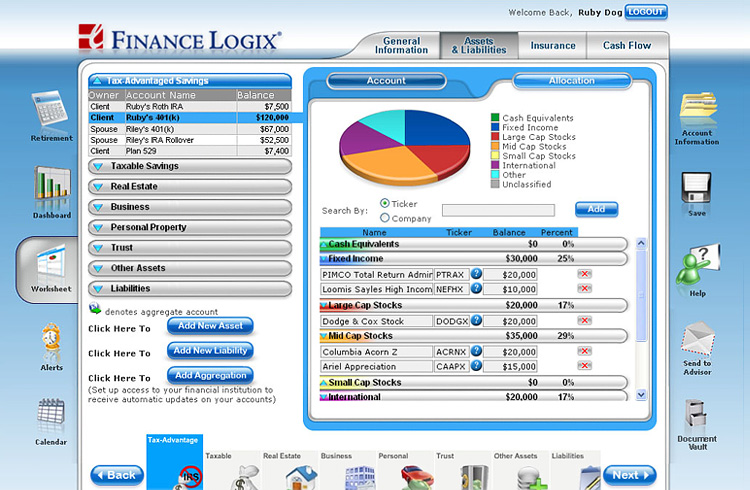Open the Insurance tab
The image size is (750, 490).
click(x=552, y=45)
